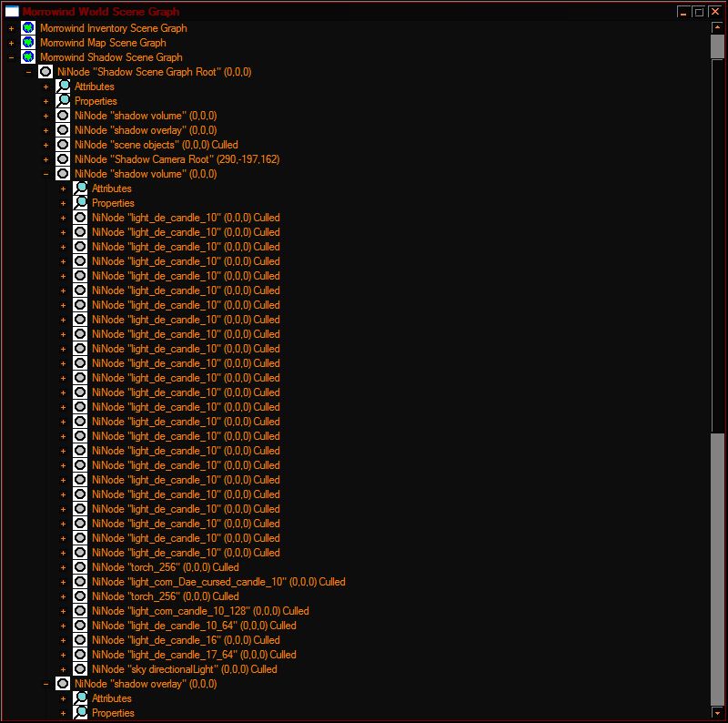The height and width of the screenshot is (723, 728).
Task: Select the Morrowind Inventory Scene Graph row
Action: tap(113, 28)
